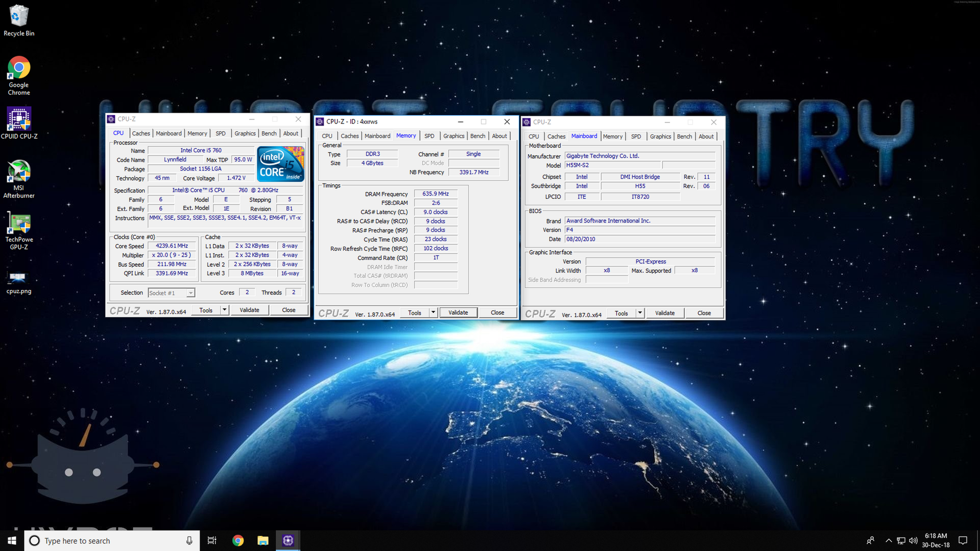
Task: Click Close button in the Mainboard window
Action: [x=704, y=313]
